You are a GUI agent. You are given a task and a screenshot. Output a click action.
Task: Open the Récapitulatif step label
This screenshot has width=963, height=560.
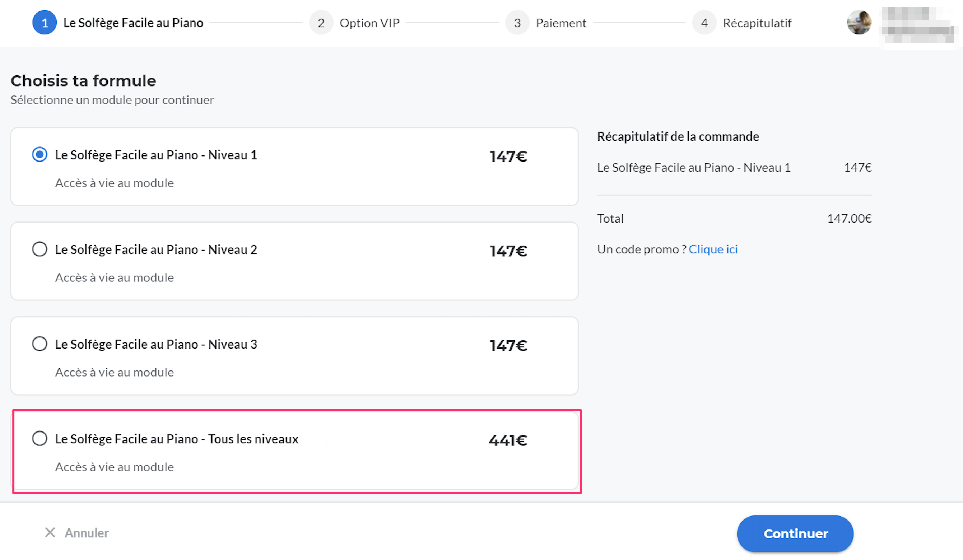(x=757, y=23)
